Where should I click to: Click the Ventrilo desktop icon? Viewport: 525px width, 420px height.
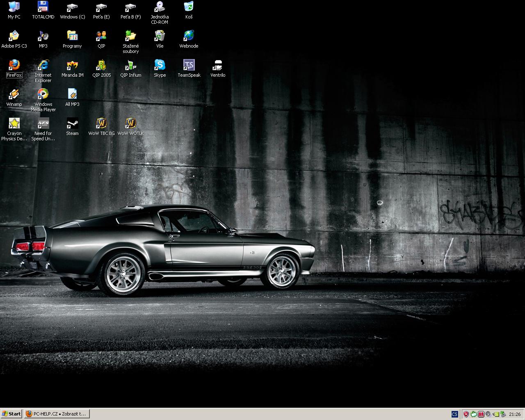pos(218,66)
